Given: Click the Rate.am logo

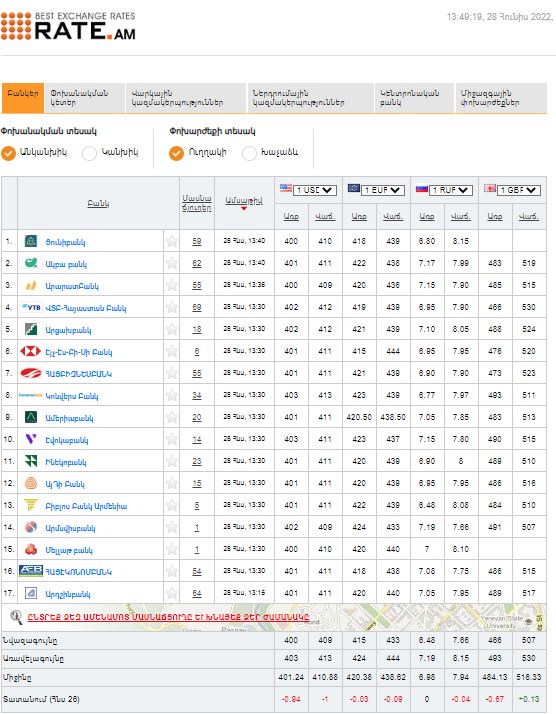Looking at the screenshot, I should tap(68, 26).
